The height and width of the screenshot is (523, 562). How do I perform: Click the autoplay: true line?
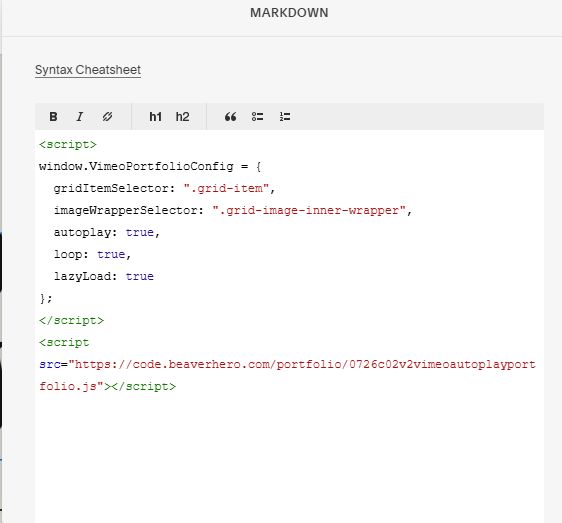tap(106, 232)
